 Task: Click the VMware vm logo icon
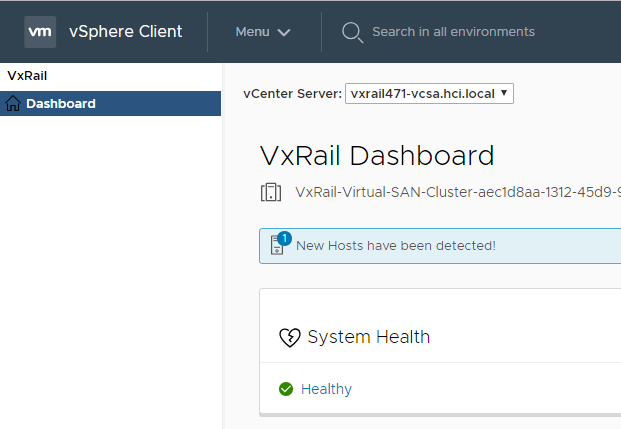pos(40,32)
